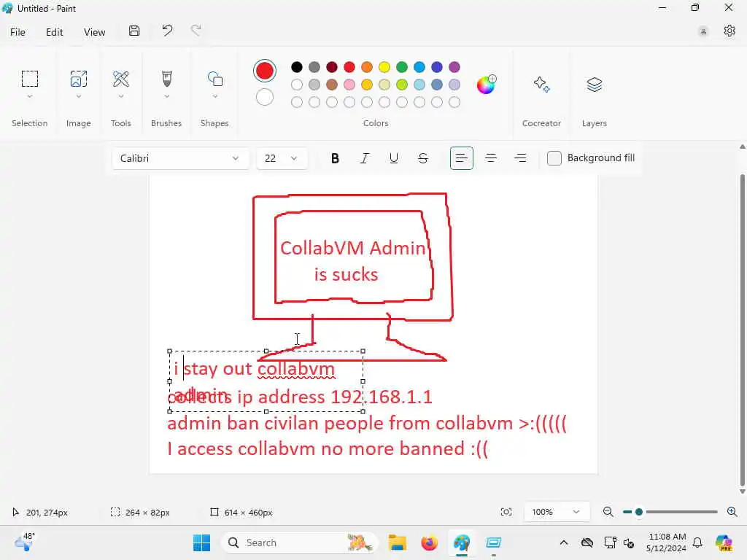Expand the Tools options chevron

coord(121,97)
